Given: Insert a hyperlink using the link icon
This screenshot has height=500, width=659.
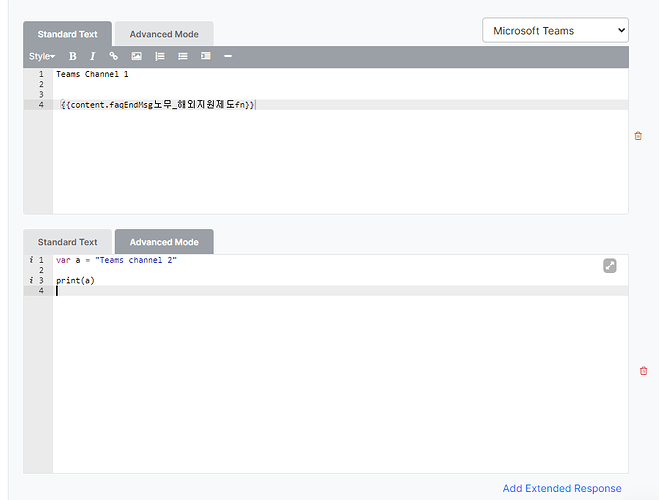Looking at the screenshot, I should click(x=113, y=56).
